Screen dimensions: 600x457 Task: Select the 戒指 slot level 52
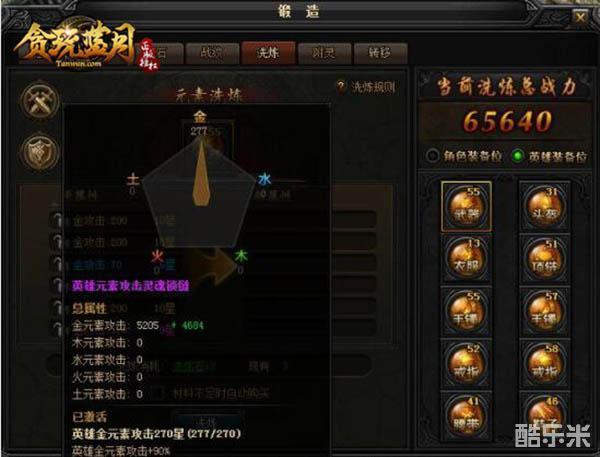(x=466, y=365)
